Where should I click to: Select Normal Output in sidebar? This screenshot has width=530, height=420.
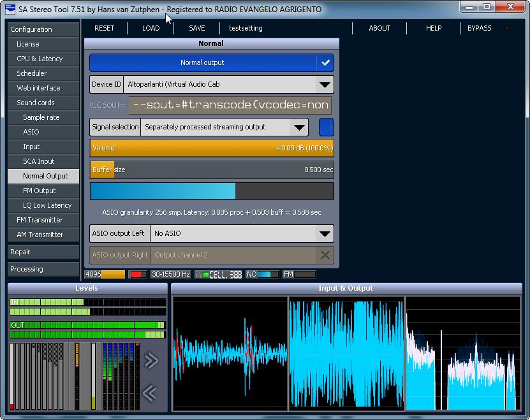[43, 176]
